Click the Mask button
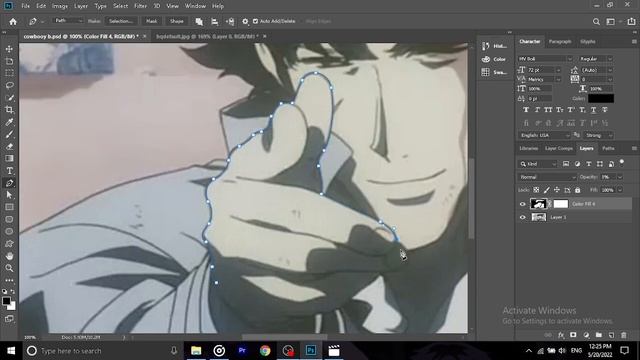The height and width of the screenshot is (360, 640). click(x=151, y=21)
